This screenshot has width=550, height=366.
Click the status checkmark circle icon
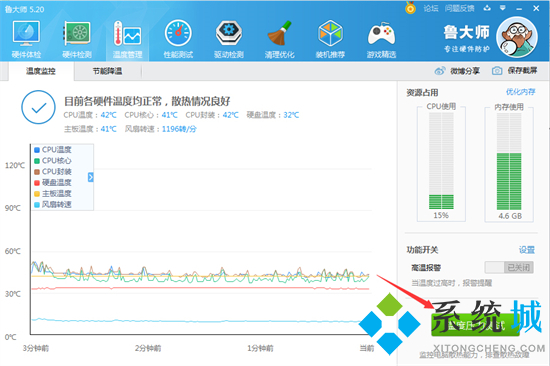pyautogui.click(x=39, y=107)
